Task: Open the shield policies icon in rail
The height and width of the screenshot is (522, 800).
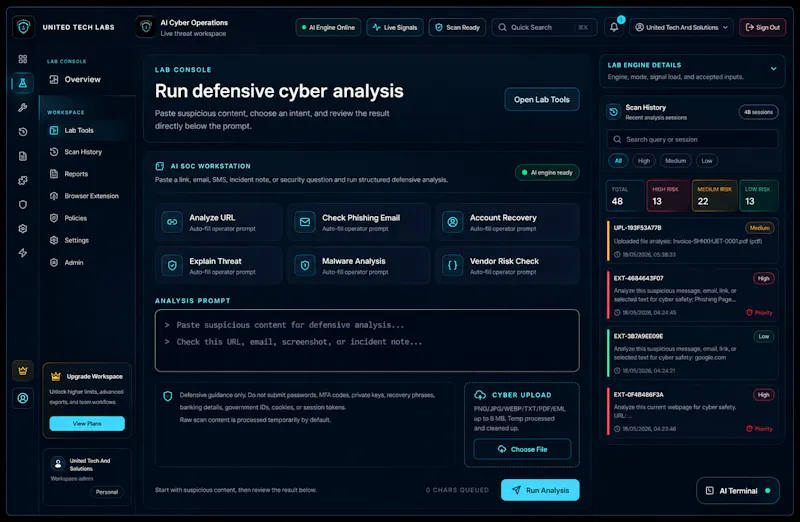Action: pyautogui.click(x=22, y=205)
